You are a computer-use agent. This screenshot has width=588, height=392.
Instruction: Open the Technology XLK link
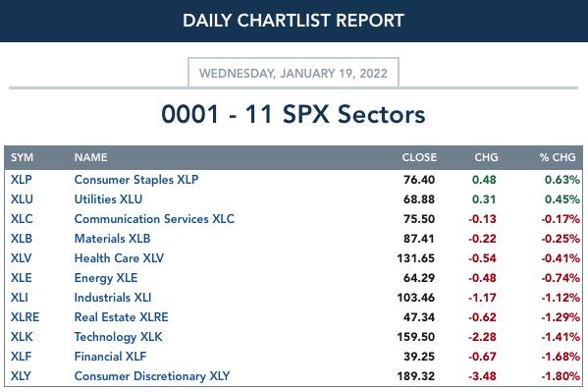[x=118, y=337]
